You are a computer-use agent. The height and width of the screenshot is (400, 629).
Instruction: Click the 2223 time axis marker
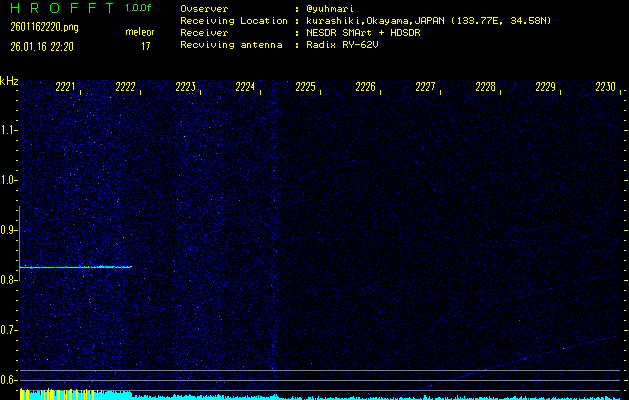tap(185, 87)
